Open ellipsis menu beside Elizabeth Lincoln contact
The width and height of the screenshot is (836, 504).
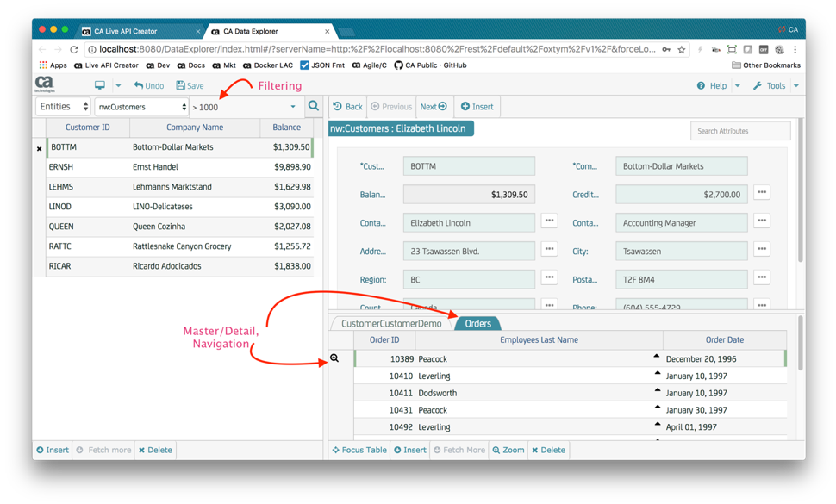pyautogui.click(x=549, y=221)
